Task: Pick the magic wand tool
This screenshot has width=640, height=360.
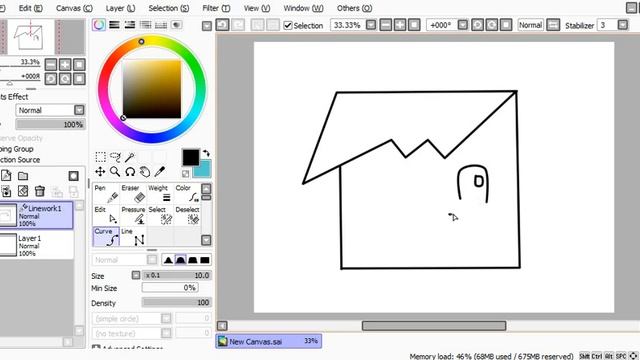Action: pyautogui.click(x=130, y=157)
